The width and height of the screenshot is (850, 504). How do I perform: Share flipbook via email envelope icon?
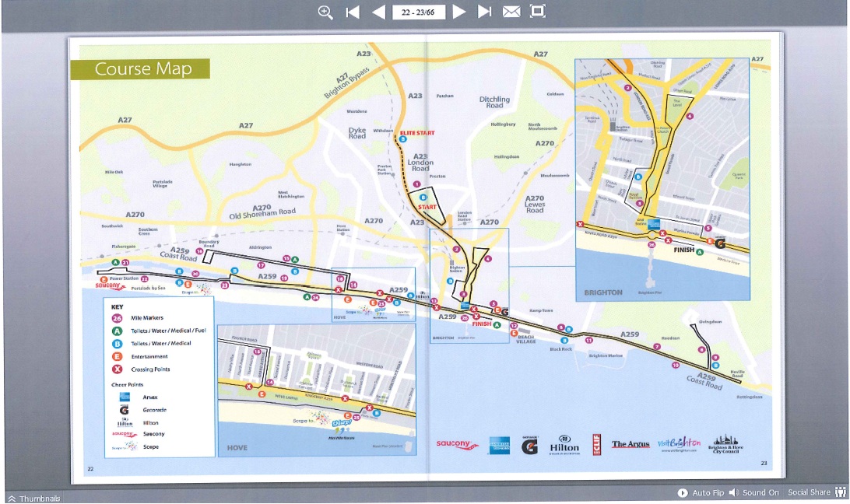[511, 12]
